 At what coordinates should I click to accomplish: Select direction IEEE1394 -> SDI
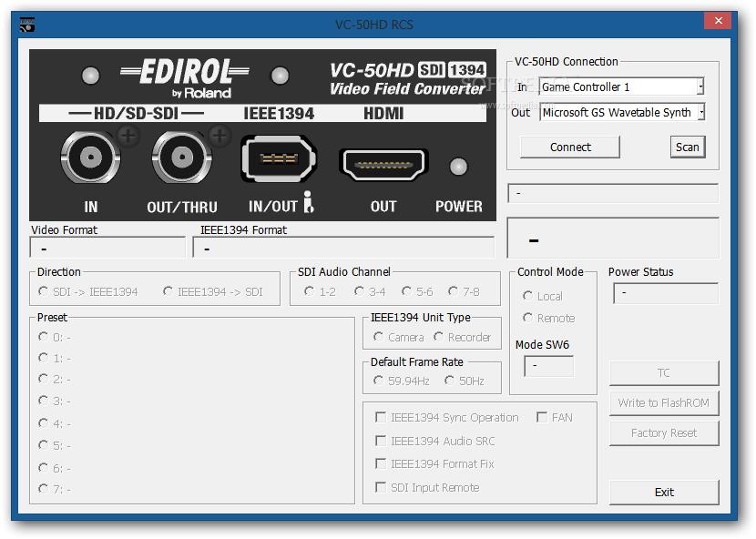213,291
